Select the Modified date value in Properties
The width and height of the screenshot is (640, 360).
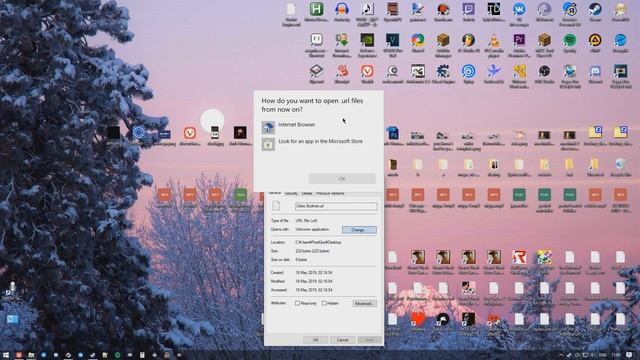click(x=314, y=281)
